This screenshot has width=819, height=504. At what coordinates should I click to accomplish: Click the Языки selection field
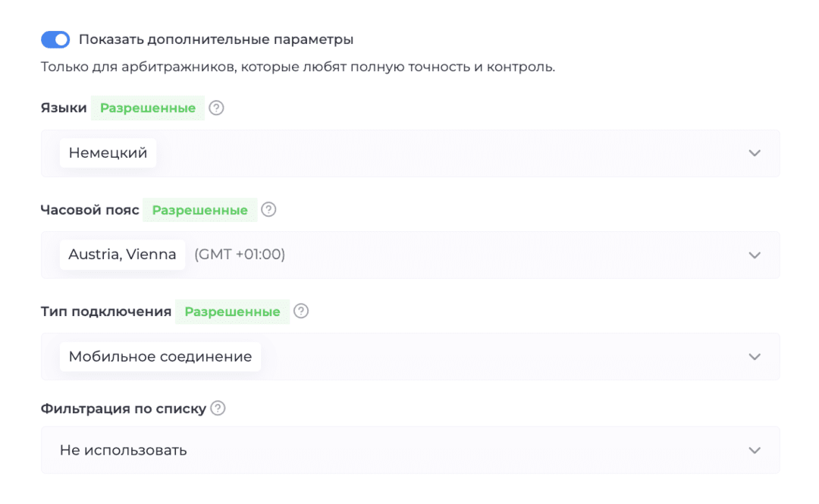click(x=409, y=152)
